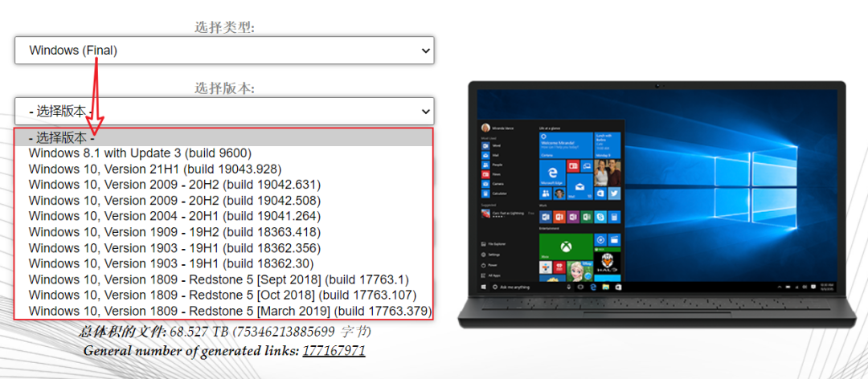This screenshot has width=868, height=379.
Task: Select Windows 10 Version 21H1 build 19043.928
Action: click(x=154, y=169)
